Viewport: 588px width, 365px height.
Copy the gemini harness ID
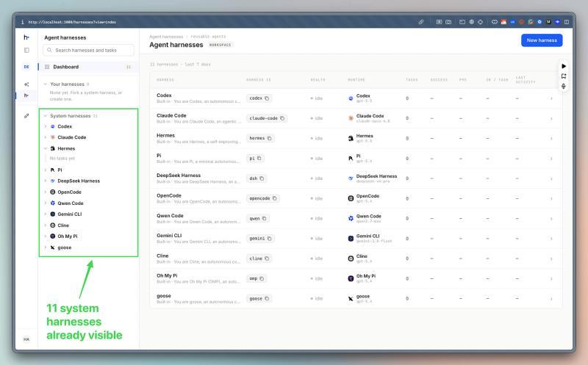(x=269, y=239)
